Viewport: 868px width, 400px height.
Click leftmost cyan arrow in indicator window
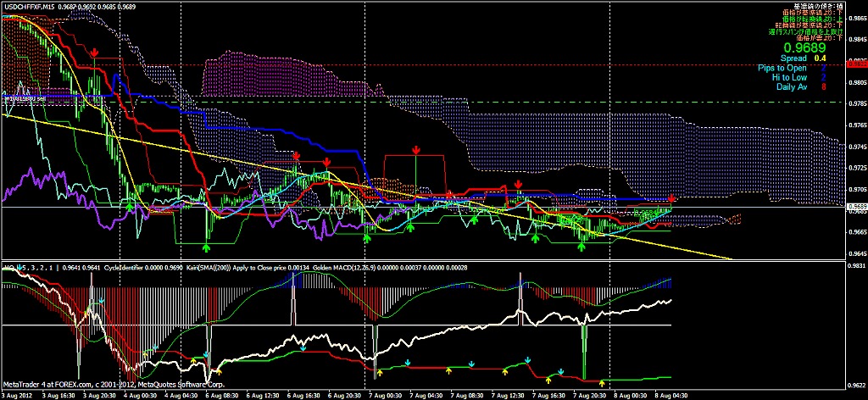[x=102, y=300]
